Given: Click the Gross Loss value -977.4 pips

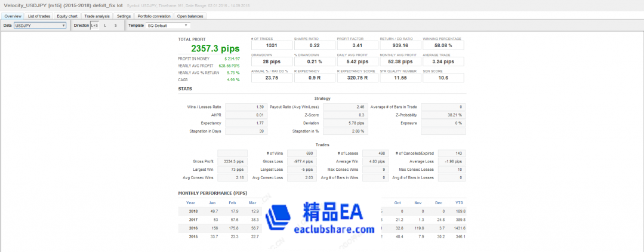Looking at the screenshot, I should coord(301,162).
